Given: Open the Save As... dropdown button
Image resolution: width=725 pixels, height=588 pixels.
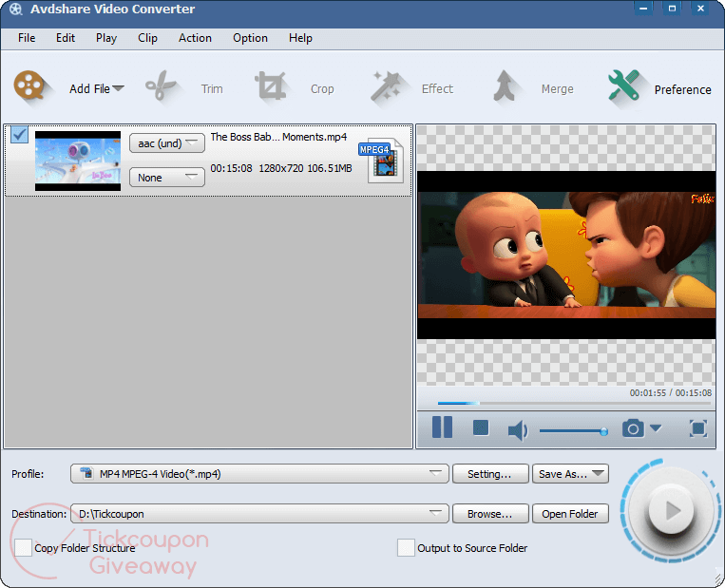Looking at the screenshot, I should tap(570, 474).
